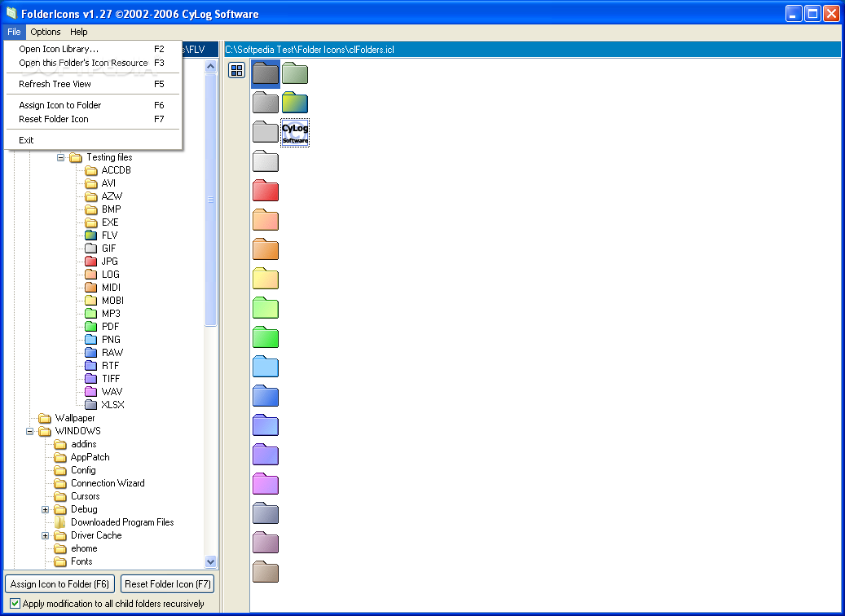Open the Options menu

coord(46,32)
